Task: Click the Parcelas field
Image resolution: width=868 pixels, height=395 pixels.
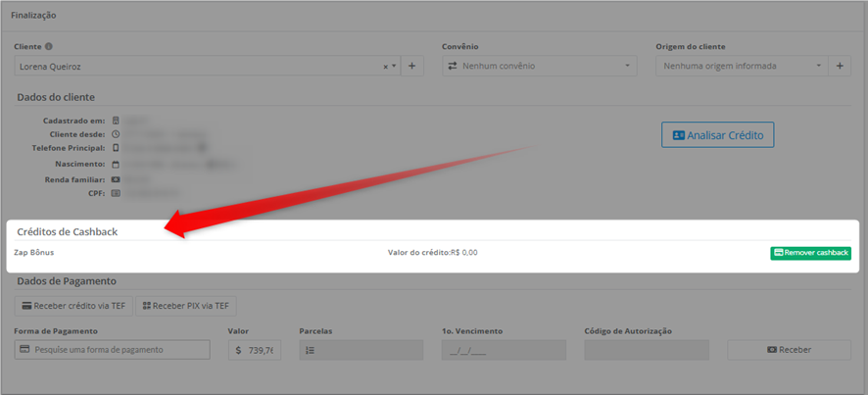Action: (361, 350)
